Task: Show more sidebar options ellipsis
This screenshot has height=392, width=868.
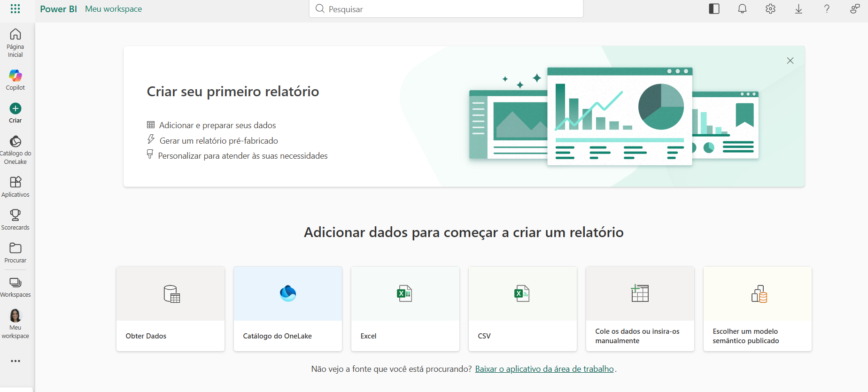Action: [x=15, y=361]
